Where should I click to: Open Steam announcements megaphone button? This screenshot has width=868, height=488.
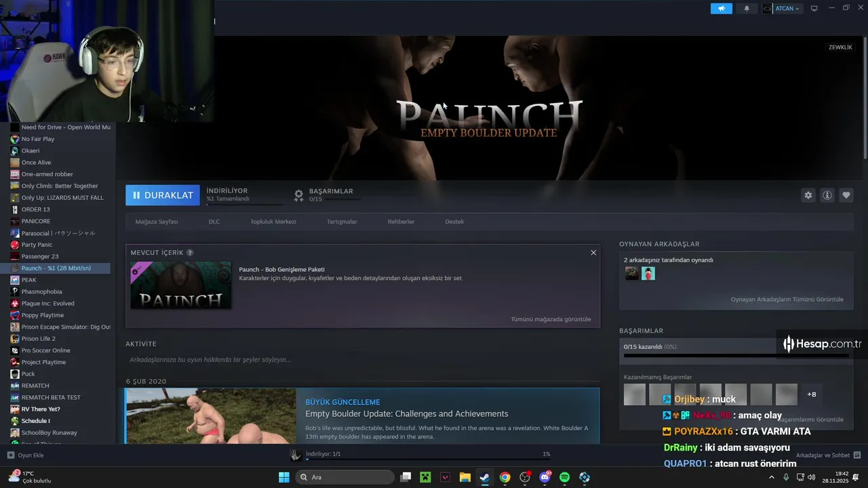722,9
